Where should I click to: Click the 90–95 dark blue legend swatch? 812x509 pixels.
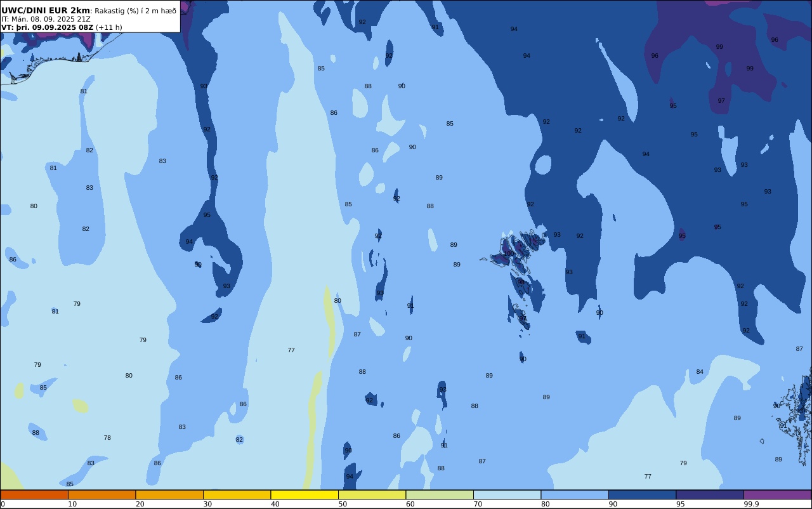point(643,494)
